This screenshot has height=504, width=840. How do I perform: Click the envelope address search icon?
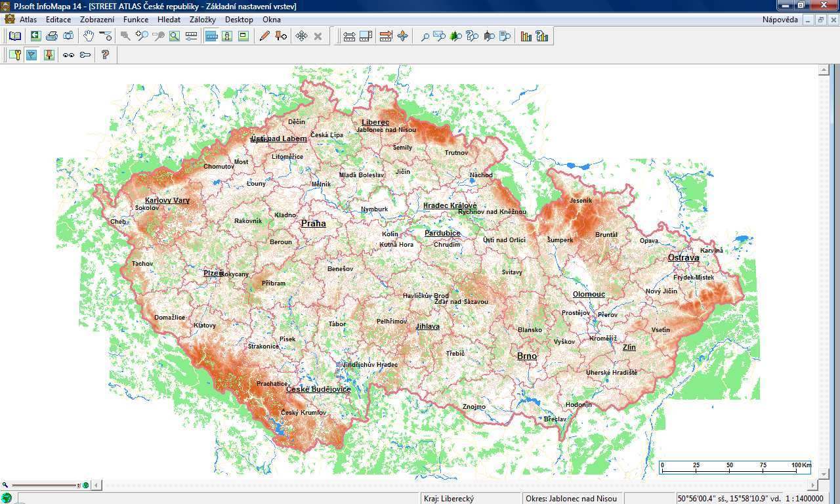click(440, 36)
